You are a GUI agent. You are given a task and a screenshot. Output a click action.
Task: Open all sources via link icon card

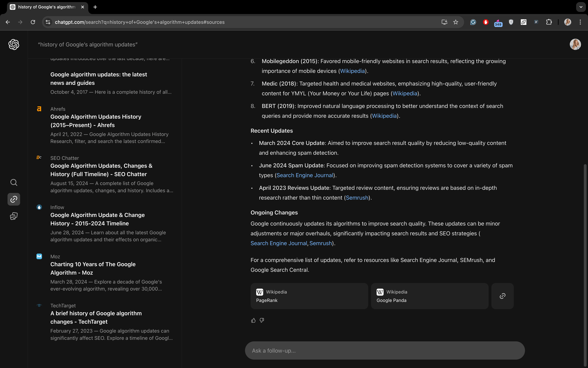point(502,296)
